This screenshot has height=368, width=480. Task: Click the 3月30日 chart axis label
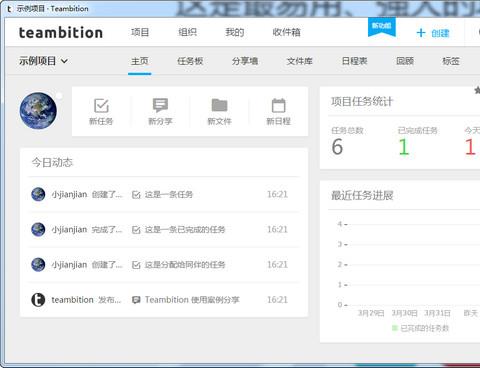(404, 313)
